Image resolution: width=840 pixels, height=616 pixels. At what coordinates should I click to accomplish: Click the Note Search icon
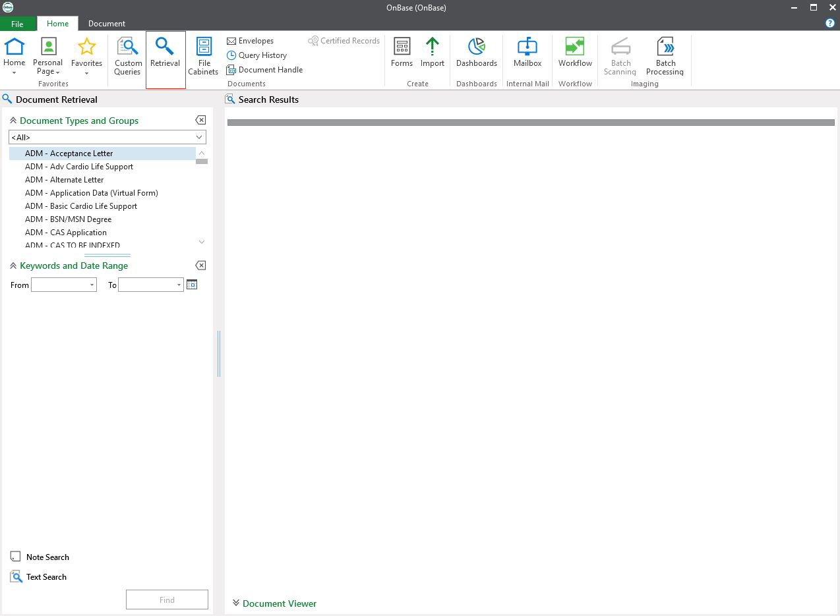pos(16,557)
